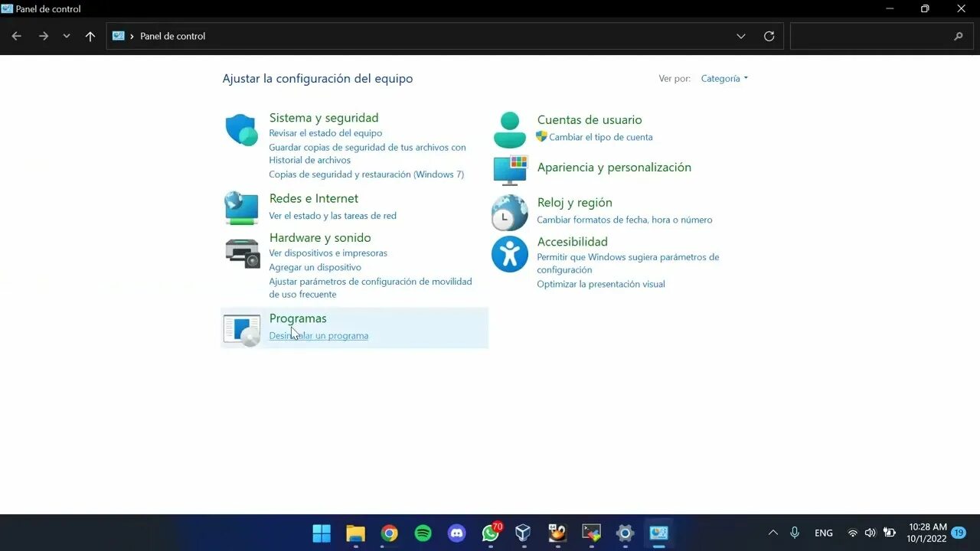Open the Cuentas de usuario person icon
The image size is (980, 551).
pyautogui.click(x=510, y=130)
